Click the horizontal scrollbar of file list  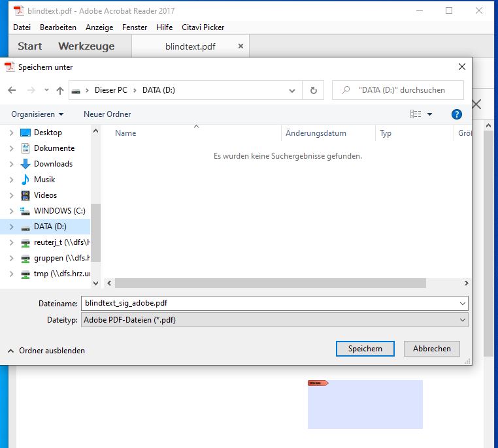[x=271, y=283]
